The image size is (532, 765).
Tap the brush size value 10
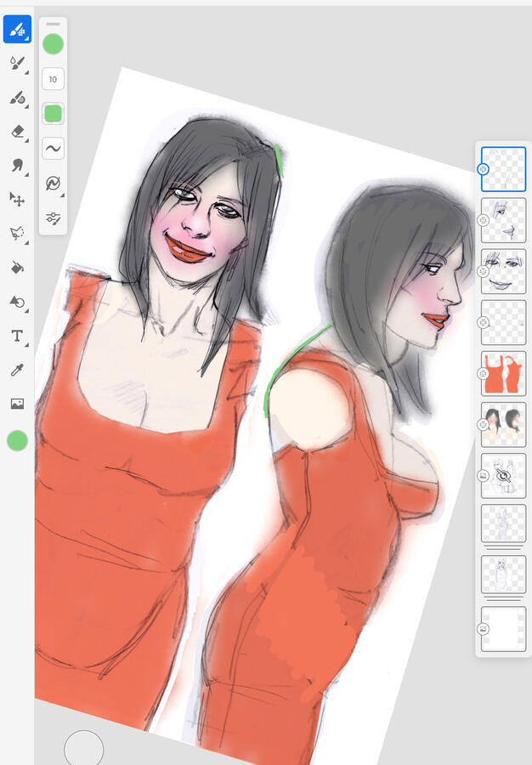(x=53, y=79)
